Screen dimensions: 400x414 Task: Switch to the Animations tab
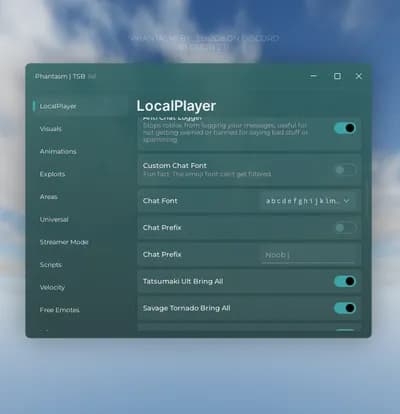(58, 151)
